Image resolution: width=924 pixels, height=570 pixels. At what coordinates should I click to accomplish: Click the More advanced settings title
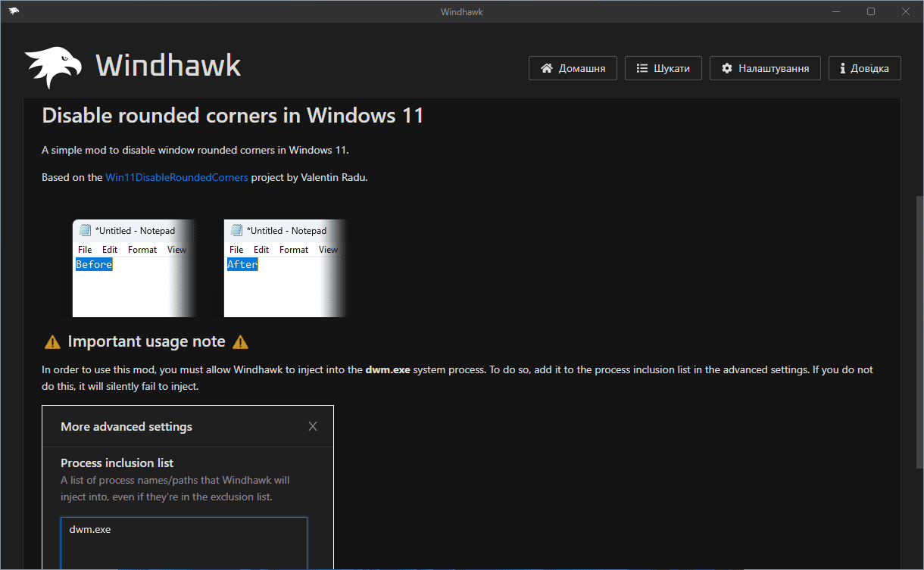[x=126, y=426]
